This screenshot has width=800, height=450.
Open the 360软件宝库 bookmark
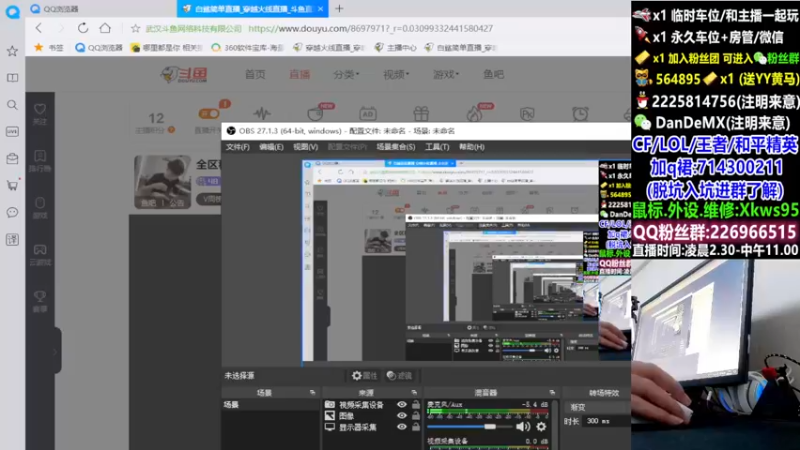[x=247, y=47]
